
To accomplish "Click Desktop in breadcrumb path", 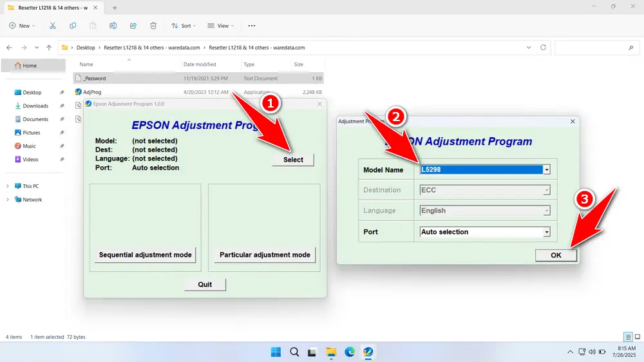I will pos(86,48).
